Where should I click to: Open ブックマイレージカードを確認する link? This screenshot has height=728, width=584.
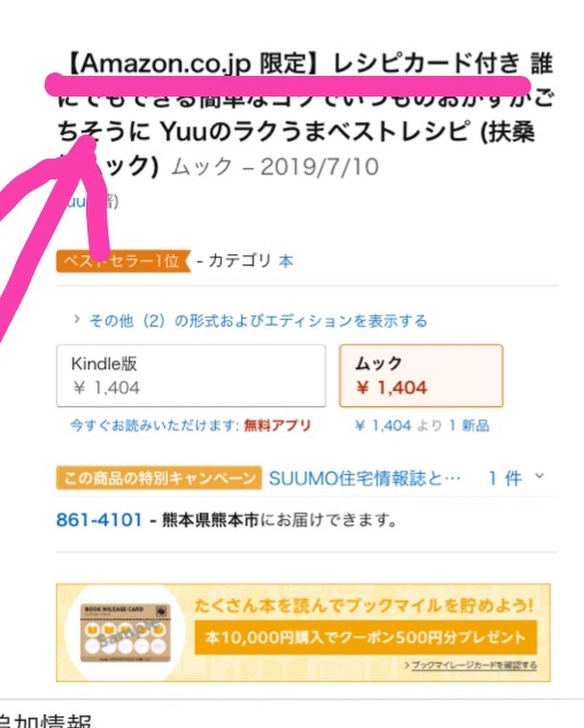[474, 665]
